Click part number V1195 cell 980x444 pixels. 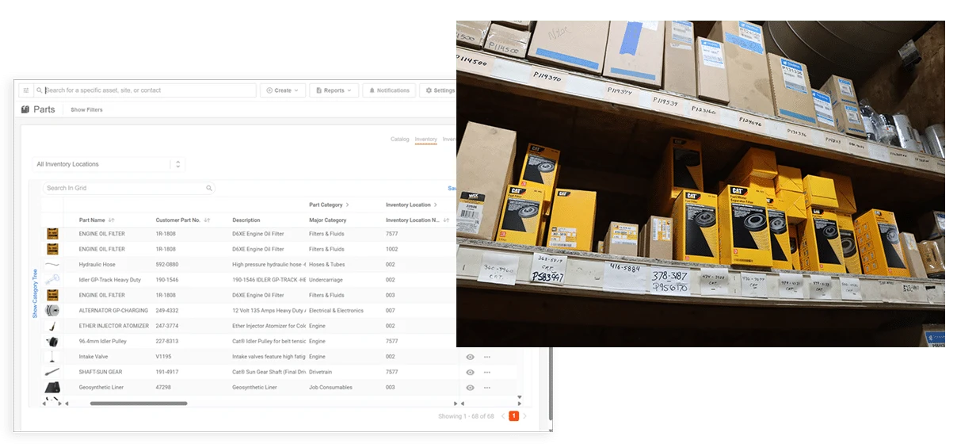(163, 357)
